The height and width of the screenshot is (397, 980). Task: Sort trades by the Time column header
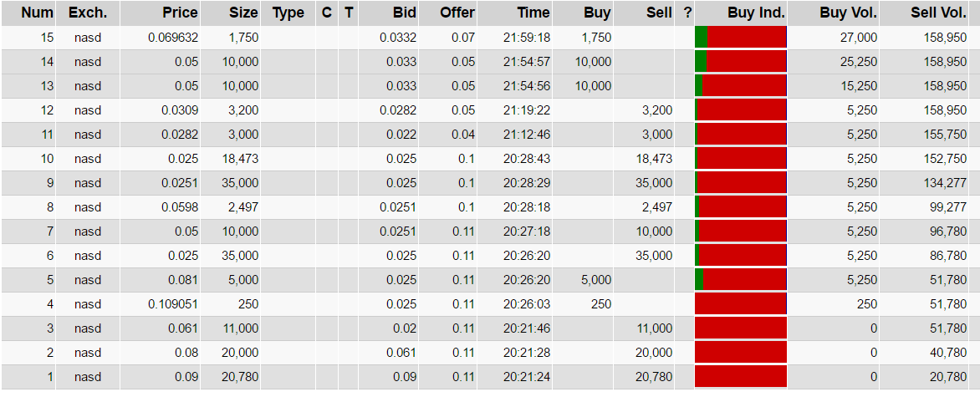533,13
